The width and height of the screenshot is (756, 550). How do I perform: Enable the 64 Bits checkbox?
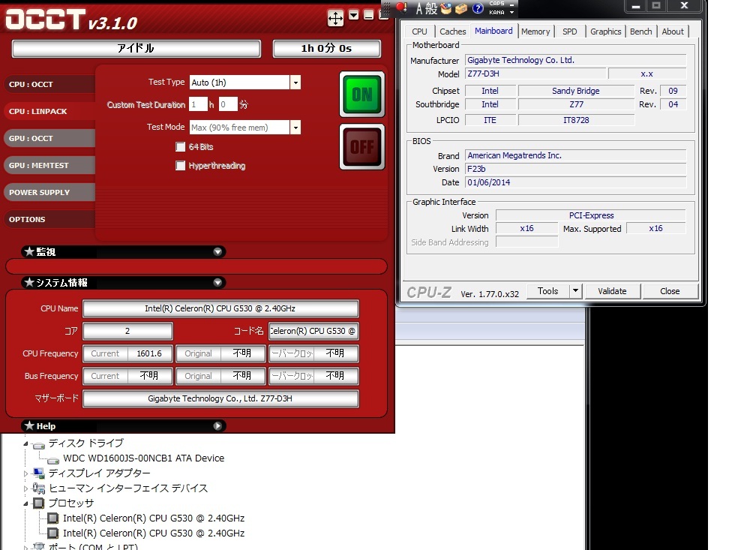click(x=180, y=147)
